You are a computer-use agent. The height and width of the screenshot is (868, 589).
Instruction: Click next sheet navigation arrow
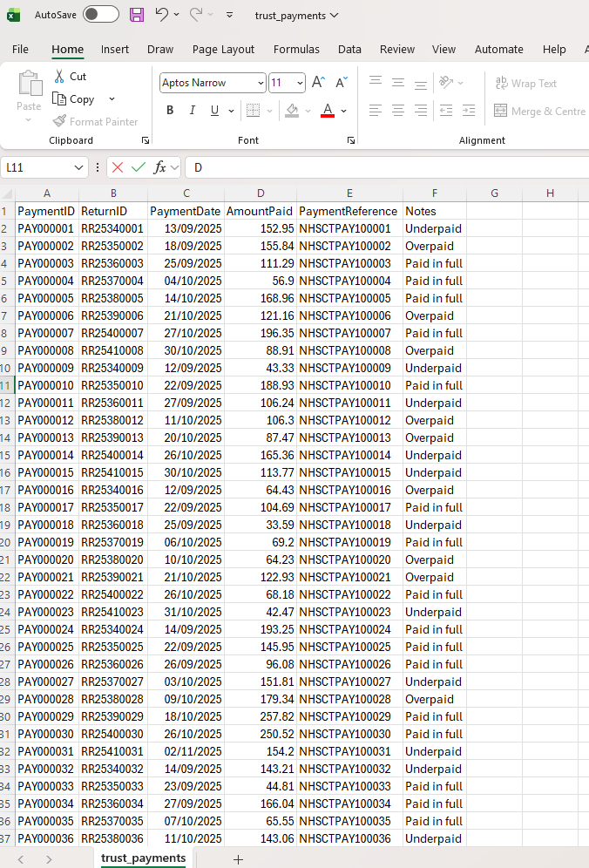pyautogui.click(x=49, y=859)
